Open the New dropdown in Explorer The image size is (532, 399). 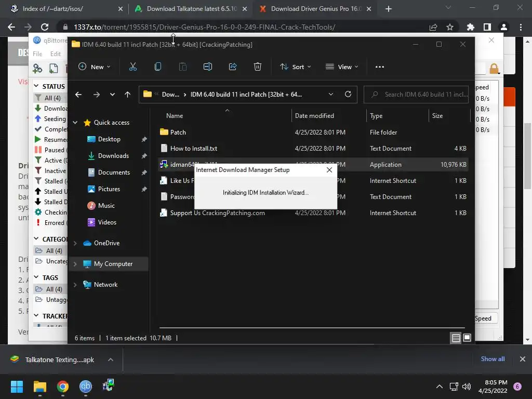95,67
